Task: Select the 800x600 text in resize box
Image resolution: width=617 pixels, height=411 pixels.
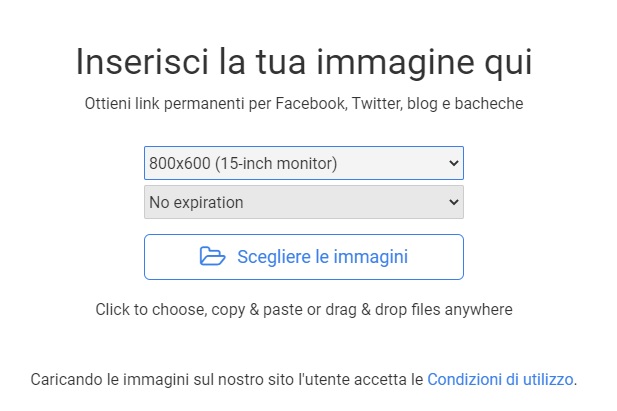Action: [x=180, y=163]
